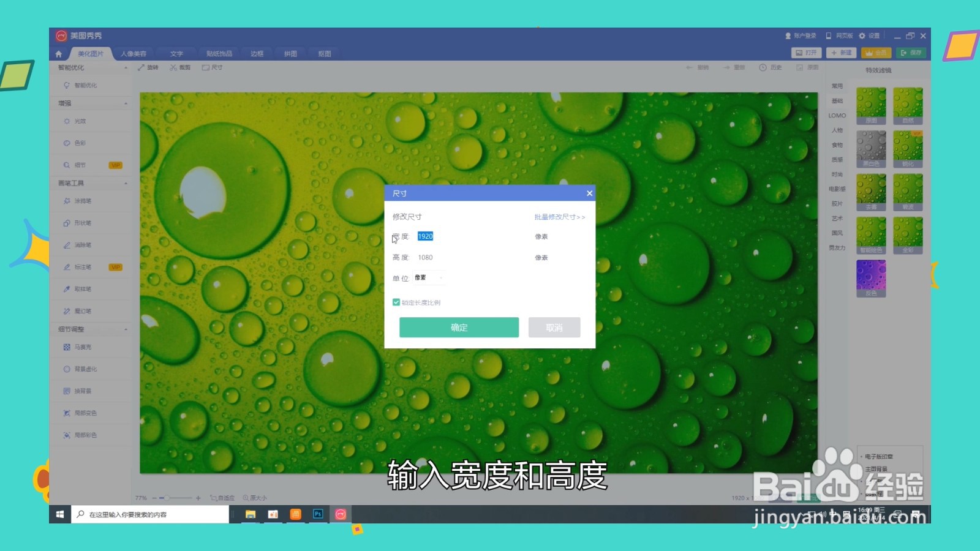Open 批量修改尺寸 batch resize link
The height and width of the screenshot is (551, 980).
click(x=559, y=217)
